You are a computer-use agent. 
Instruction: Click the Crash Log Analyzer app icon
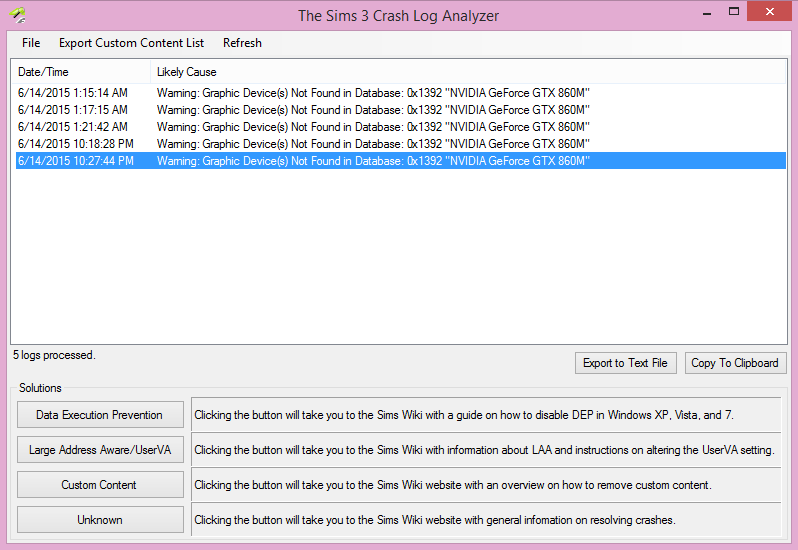point(18,15)
